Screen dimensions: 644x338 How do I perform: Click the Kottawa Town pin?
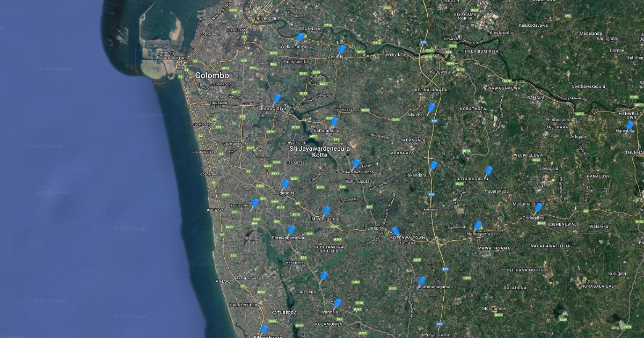(396, 231)
